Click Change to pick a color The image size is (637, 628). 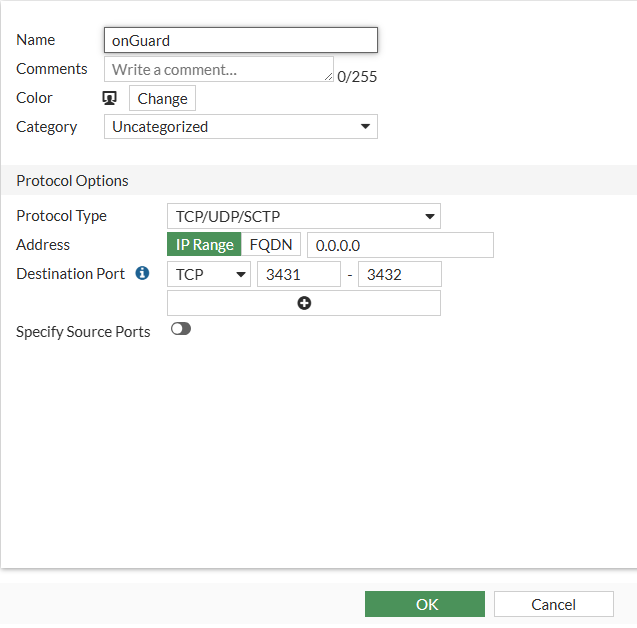pos(162,98)
